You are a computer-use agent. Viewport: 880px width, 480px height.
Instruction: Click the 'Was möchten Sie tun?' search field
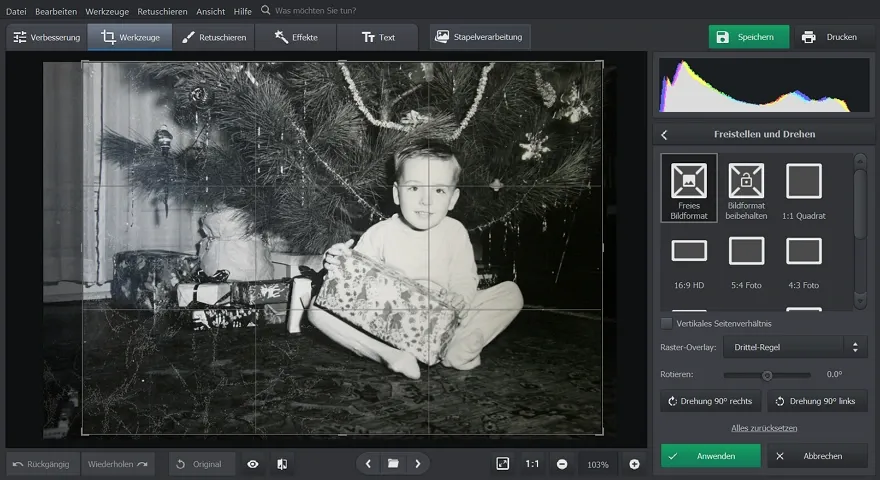coord(315,11)
